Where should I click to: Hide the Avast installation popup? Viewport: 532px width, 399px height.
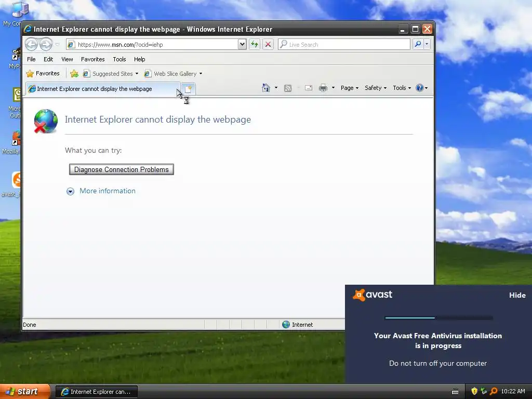click(x=517, y=295)
